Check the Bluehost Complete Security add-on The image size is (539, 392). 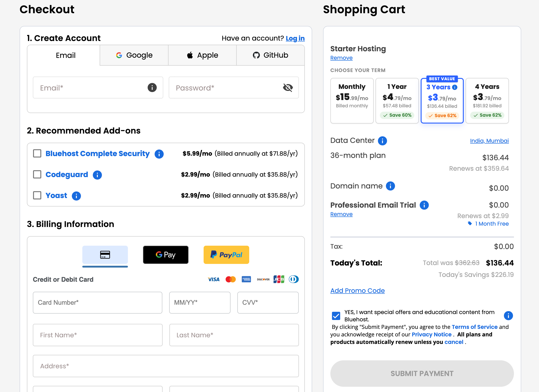[x=37, y=153]
